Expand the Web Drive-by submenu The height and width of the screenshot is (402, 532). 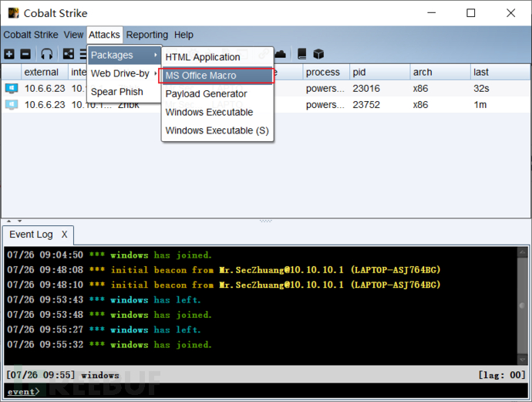pos(123,73)
